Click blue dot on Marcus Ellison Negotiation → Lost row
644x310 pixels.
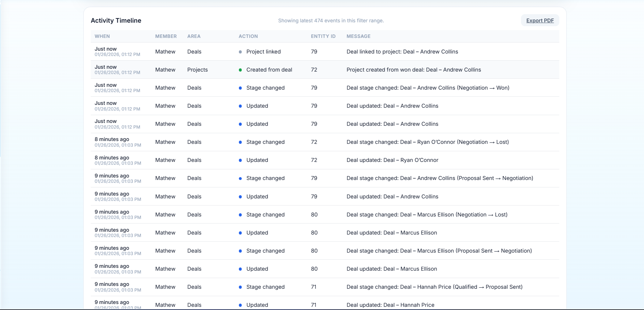point(240,215)
